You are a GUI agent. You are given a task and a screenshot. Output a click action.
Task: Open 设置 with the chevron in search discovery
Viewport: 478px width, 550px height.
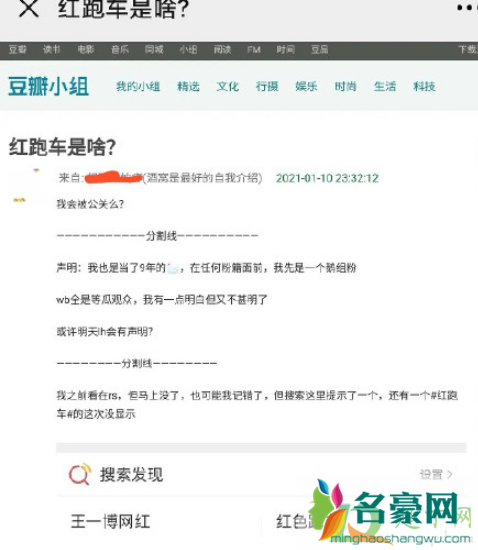coord(436,475)
